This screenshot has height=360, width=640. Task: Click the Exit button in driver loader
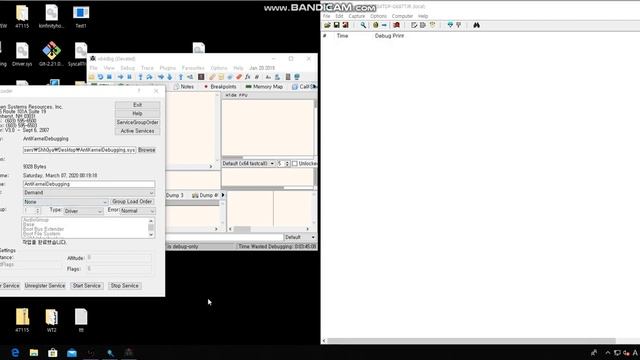pyautogui.click(x=137, y=105)
